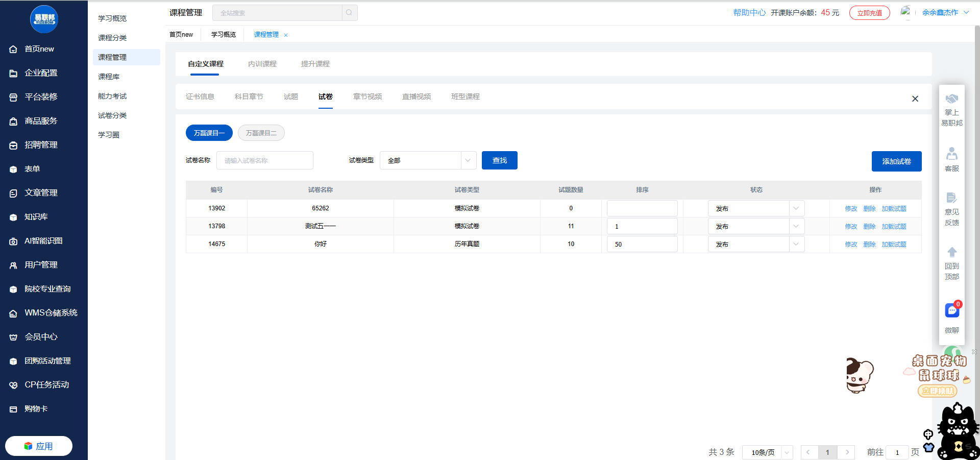
Task: Close the course detail panel with X
Action: coord(915,99)
